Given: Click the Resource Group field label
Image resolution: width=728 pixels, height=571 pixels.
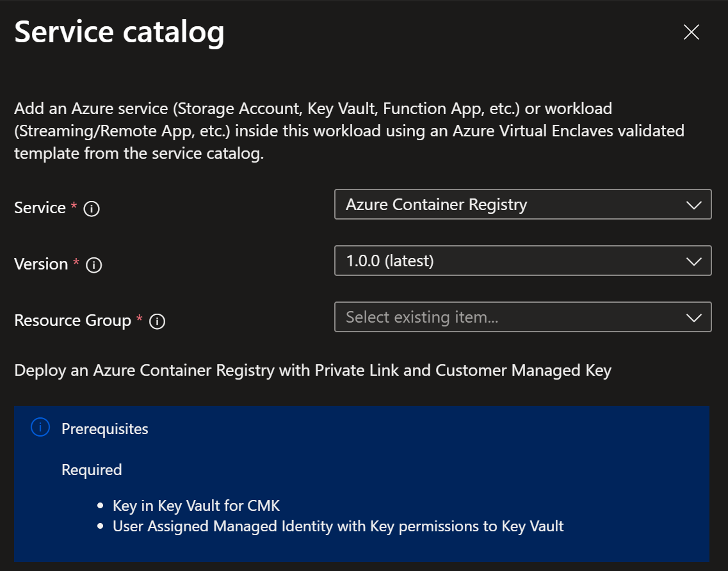Looking at the screenshot, I should 73,320.
